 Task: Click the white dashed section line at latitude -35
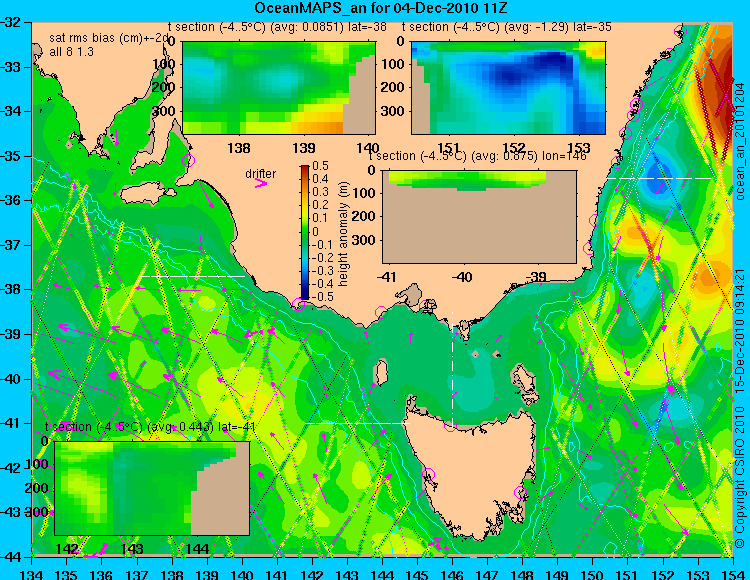pyautogui.click(x=661, y=178)
